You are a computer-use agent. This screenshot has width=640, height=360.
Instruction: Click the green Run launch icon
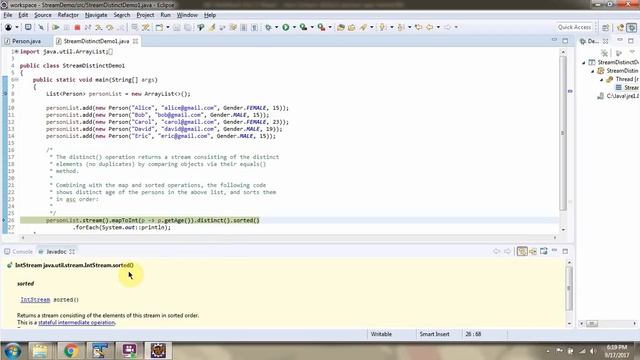pyautogui.click(x=286, y=27)
